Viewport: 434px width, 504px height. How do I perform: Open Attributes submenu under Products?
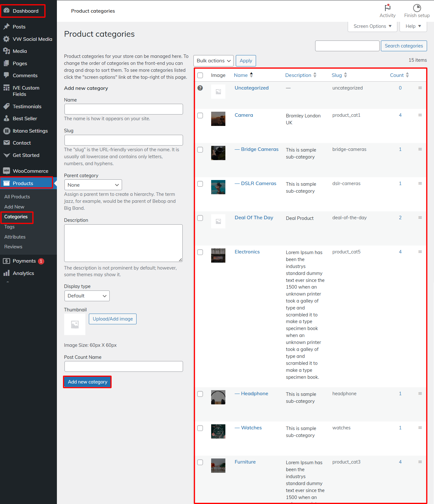tap(15, 237)
